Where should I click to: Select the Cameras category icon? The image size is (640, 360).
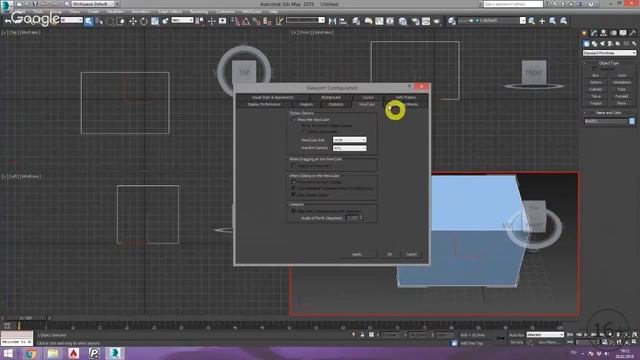(x=610, y=44)
